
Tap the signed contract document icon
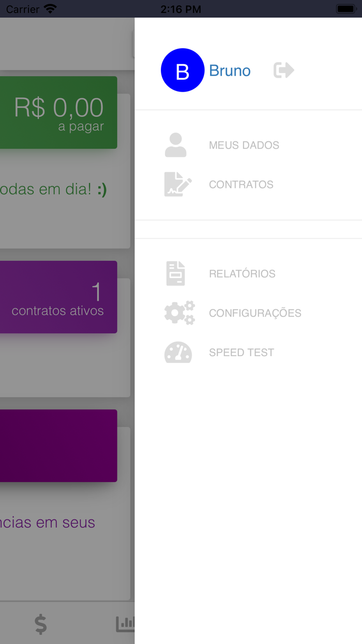tap(178, 184)
